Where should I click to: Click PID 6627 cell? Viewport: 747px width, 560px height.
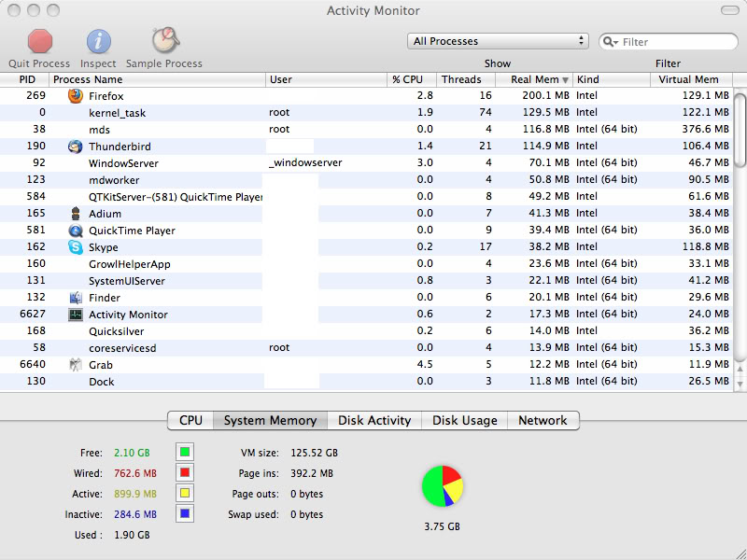(x=33, y=315)
